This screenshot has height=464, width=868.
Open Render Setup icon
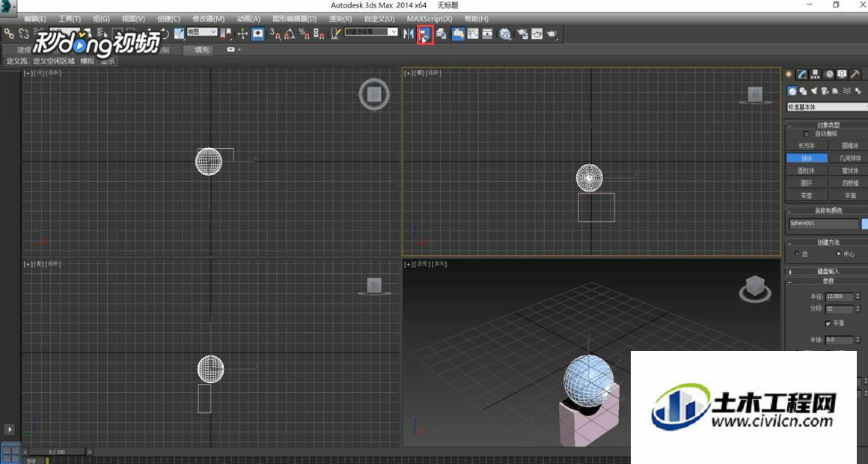coord(521,34)
